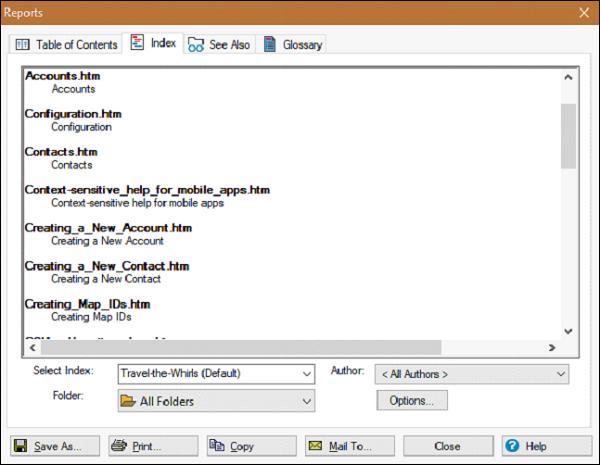Switch to the Table of Contents tab
This screenshot has height=465, width=600.
65,45
